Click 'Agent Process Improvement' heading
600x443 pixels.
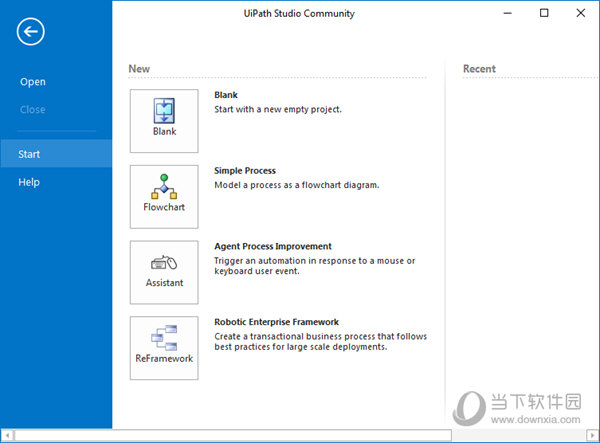point(273,246)
